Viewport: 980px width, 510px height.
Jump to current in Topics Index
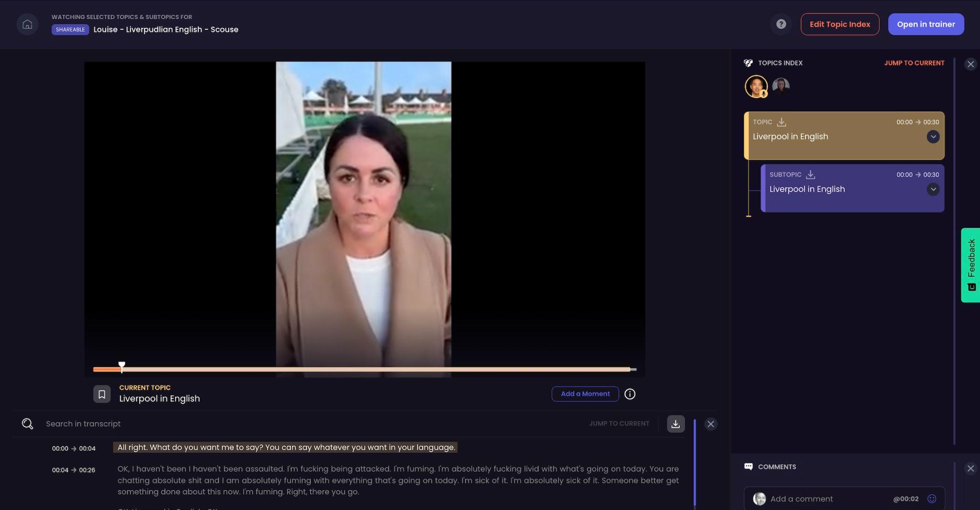[x=914, y=63]
